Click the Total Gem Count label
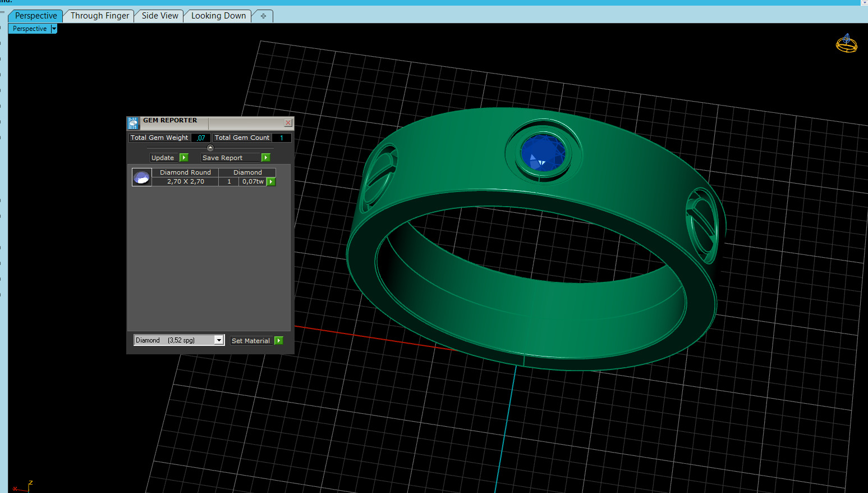The image size is (868, 493). point(242,138)
